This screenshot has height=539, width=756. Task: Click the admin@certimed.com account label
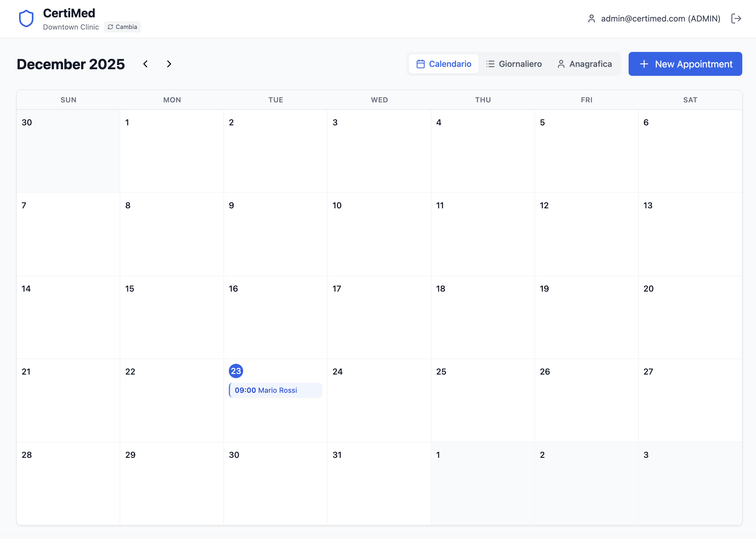coord(661,19)
